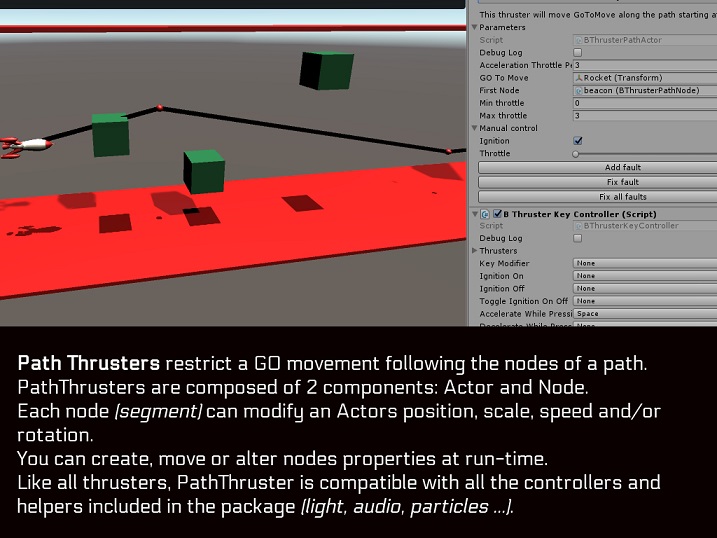717x538 pixels.
Task: Click the BThrusterKeyController script field
Action: [645, 226]
